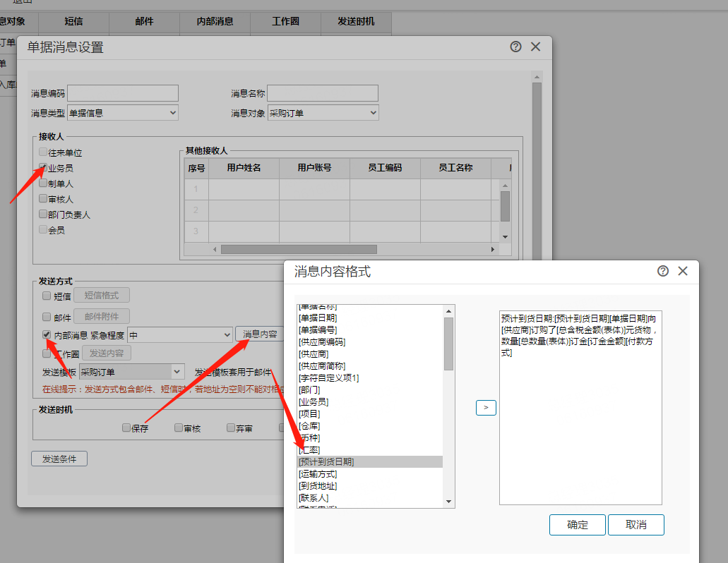Viewport: 728px width, 563px height.
Task: Click the 发送内容 button
Action: tap(107, 353)
